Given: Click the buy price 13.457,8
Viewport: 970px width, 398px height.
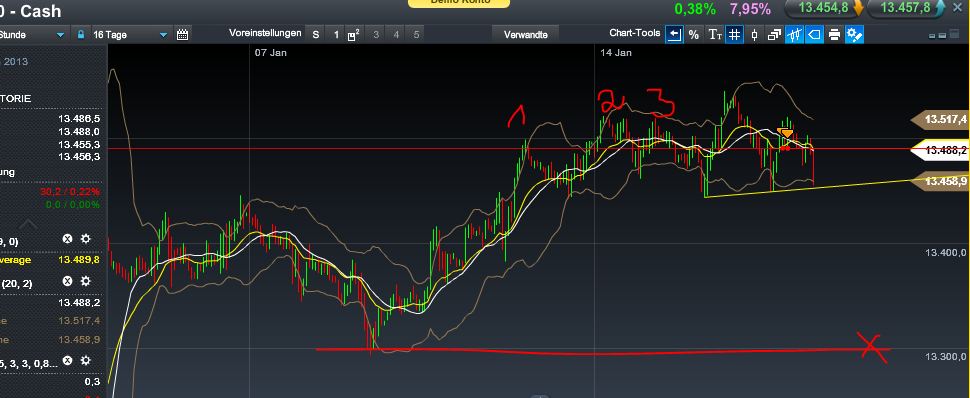Looking at the screenshot, I should tap(906, 8).
